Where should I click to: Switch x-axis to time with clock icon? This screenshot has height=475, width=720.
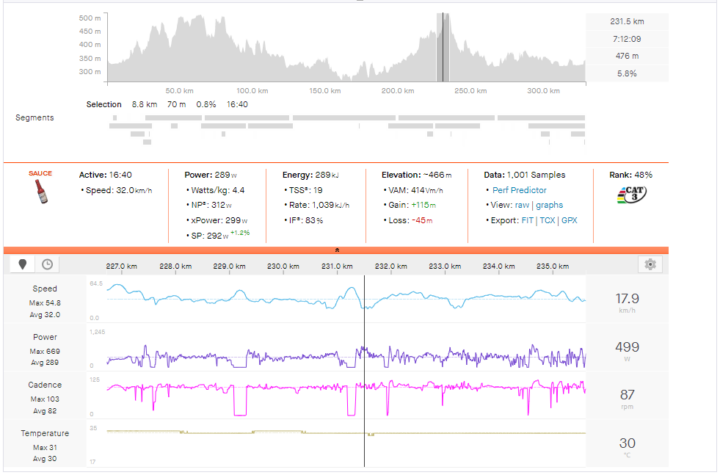(46, 265)
